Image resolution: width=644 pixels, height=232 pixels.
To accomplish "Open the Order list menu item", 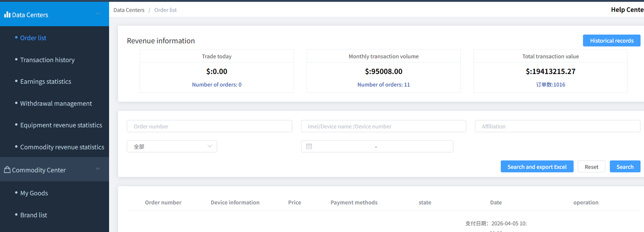I will 33,38.
